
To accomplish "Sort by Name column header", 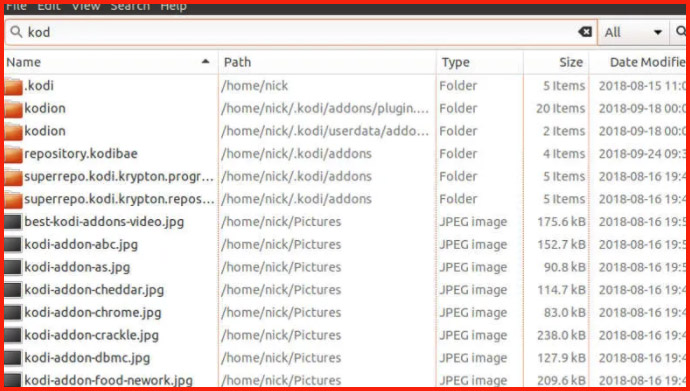I will (x=111, y=62).
